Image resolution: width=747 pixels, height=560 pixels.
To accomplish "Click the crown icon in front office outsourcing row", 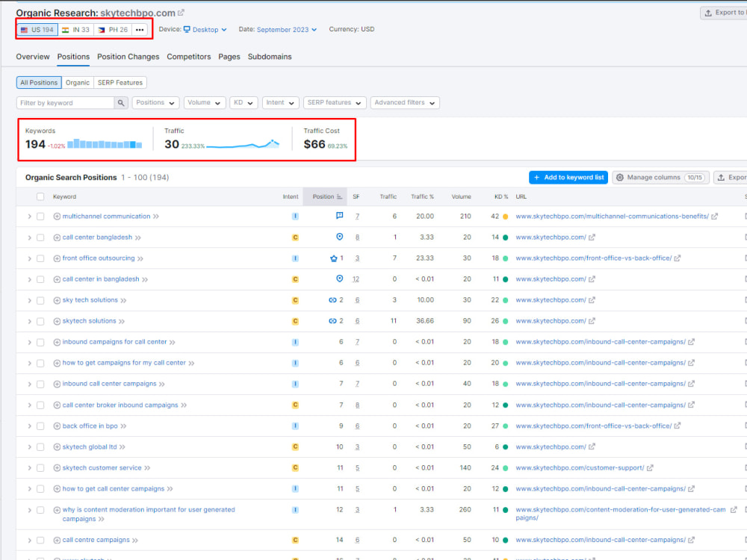I will (333, 258).
